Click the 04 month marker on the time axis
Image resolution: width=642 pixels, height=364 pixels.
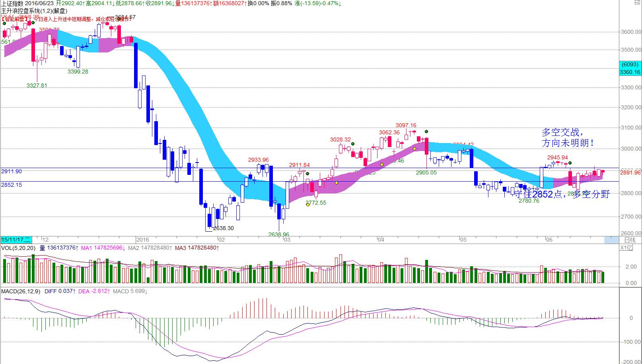pyautogui.click(x=381, y=240)
